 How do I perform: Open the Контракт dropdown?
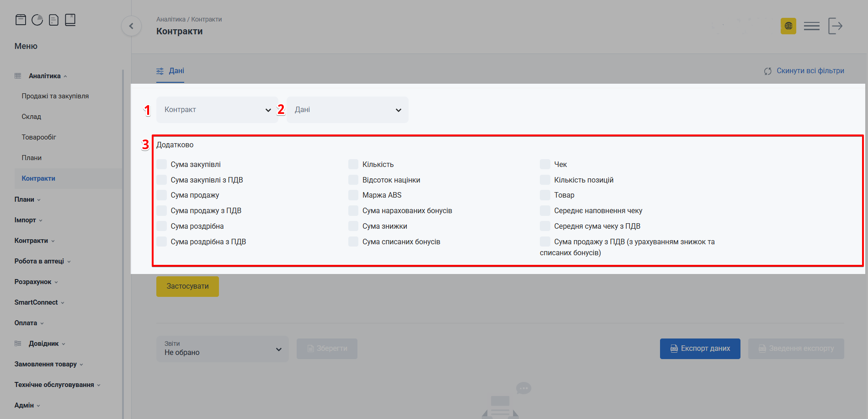217,110
